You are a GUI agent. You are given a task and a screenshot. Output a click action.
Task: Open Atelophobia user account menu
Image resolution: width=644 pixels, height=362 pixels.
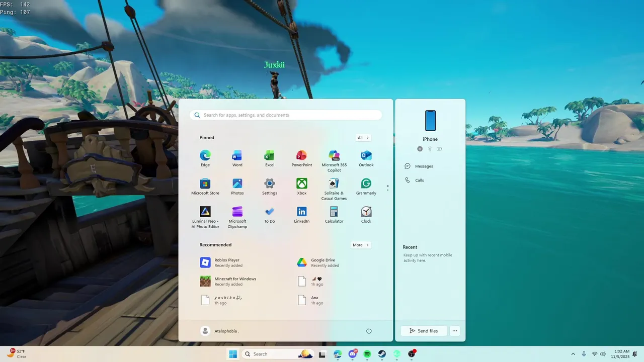click(219, 331)
